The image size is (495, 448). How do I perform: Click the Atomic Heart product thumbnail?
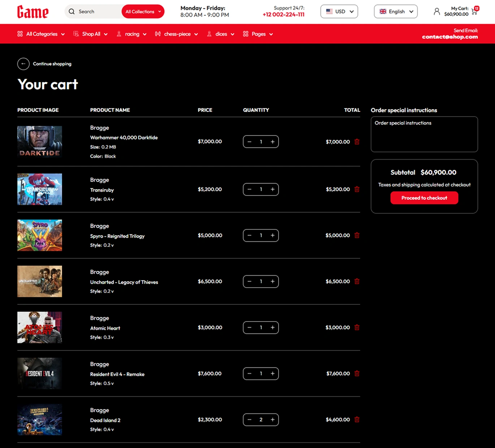[40, 327]
